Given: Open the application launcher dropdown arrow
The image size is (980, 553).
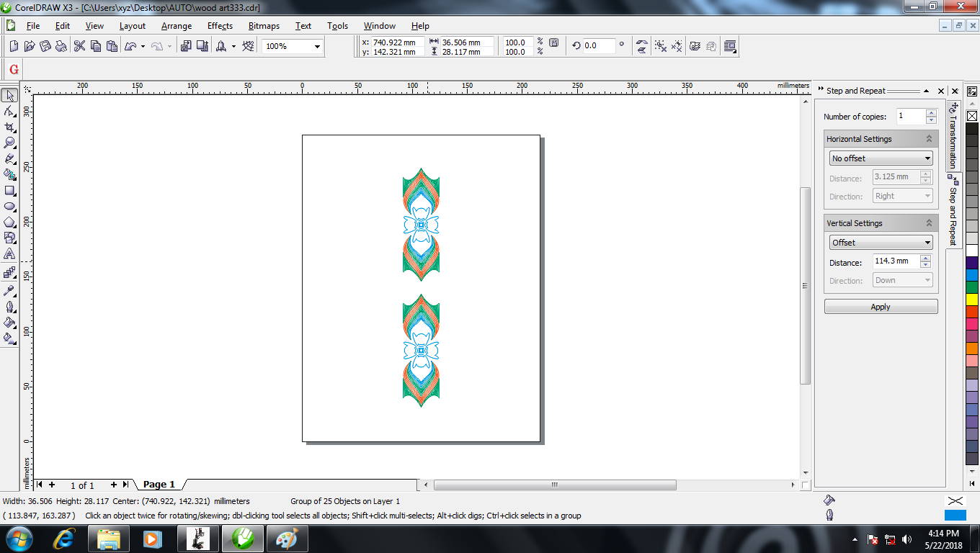Looking at the screenshot, I should click(233, 46).
